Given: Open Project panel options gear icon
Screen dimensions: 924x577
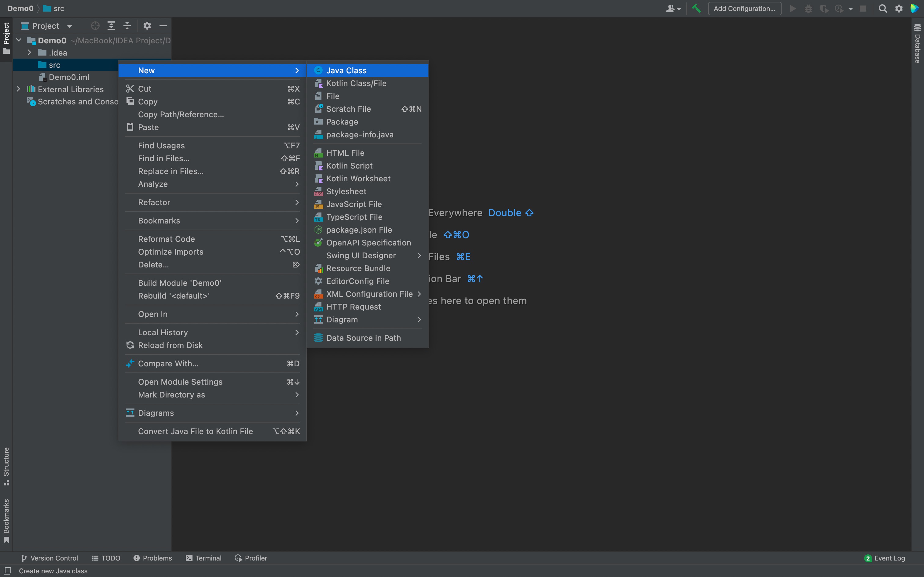Looking at the screenshot, I should (x=147, y=26).
